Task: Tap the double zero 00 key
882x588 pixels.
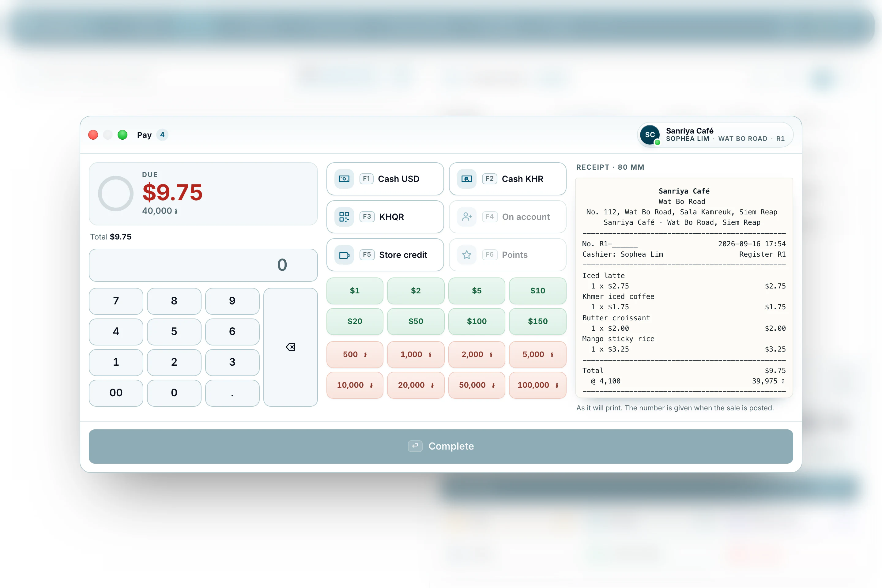Action: click(x=116, y=393)
